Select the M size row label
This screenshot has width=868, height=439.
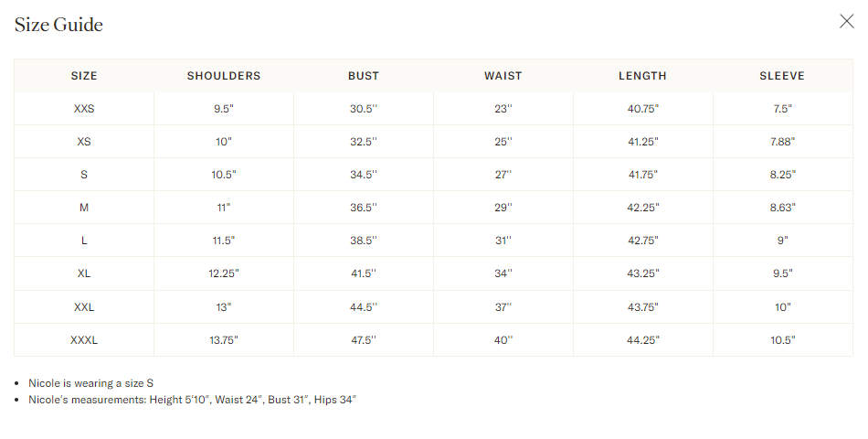point(84,208)
